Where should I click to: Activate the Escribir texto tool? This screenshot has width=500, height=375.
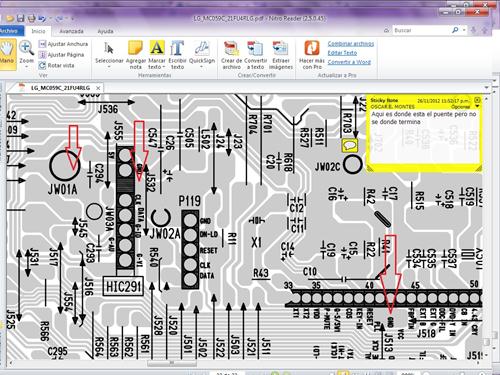click(x=177, y=55)
